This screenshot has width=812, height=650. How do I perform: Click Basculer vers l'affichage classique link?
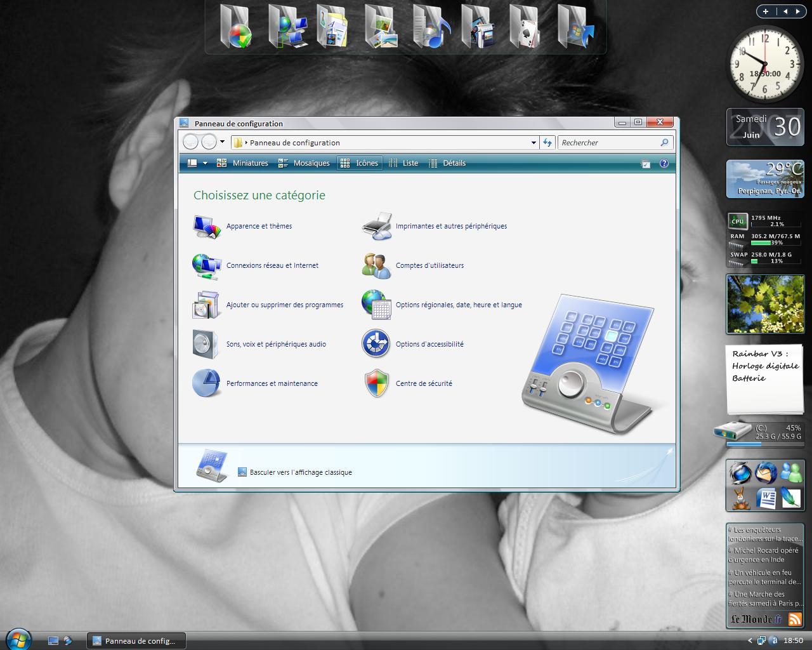301,472
